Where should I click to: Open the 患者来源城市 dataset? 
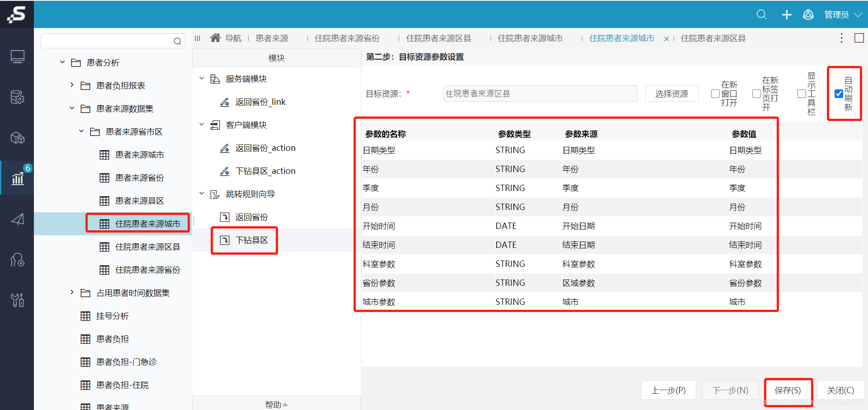pos(139,155)
